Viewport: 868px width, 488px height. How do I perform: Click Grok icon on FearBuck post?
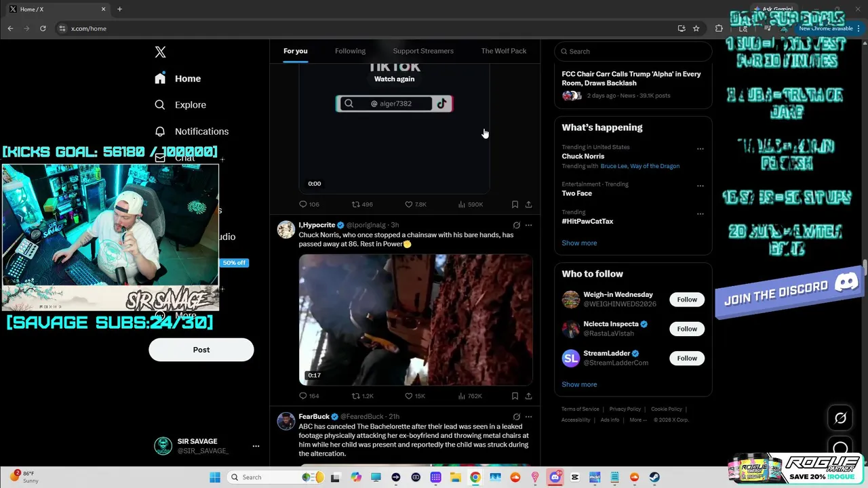click(x=516, y=417)
